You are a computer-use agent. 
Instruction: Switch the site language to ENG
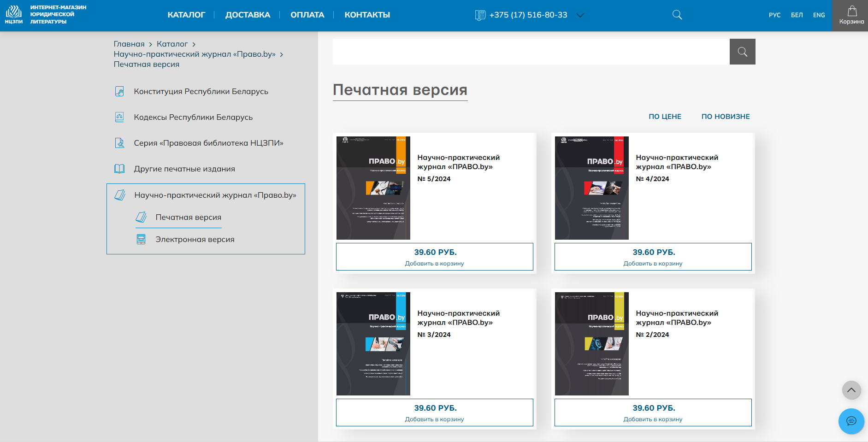click(x=819, y=15)
